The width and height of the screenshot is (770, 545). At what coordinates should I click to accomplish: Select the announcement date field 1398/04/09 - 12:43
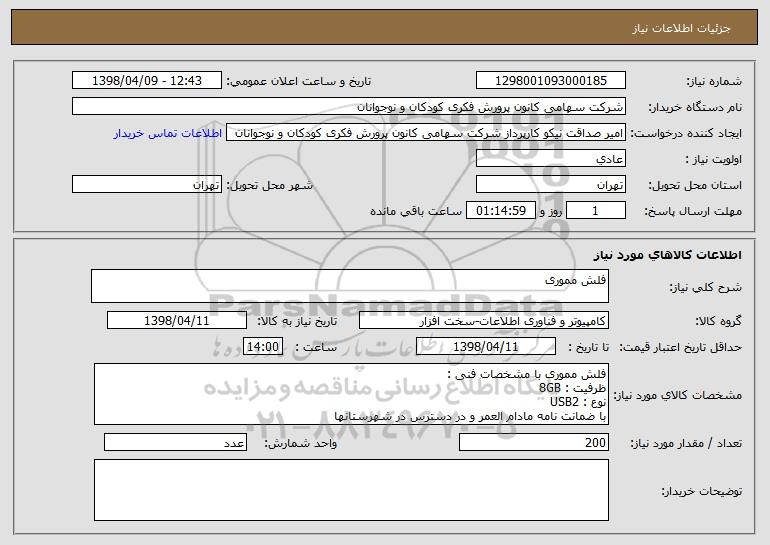pyautogui.click(x=147, y=80)
